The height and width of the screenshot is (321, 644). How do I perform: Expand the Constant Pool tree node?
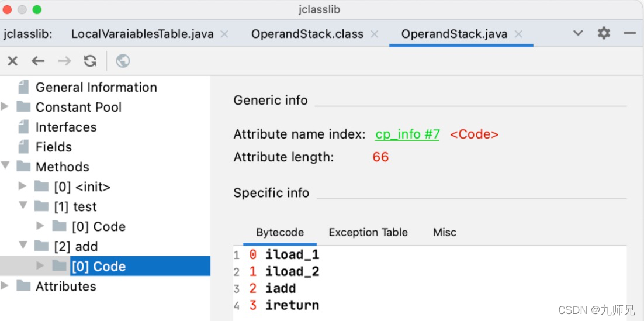click(x=5, y=107)
